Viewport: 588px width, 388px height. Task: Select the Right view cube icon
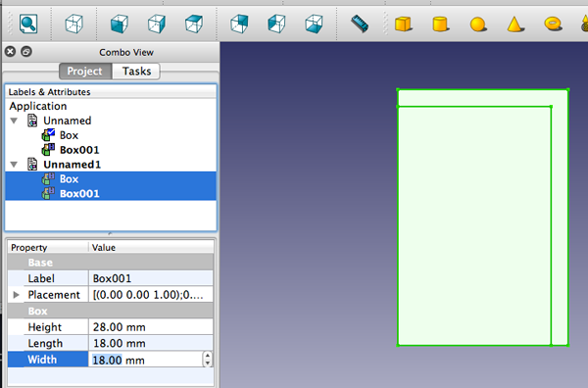[194, 24]
